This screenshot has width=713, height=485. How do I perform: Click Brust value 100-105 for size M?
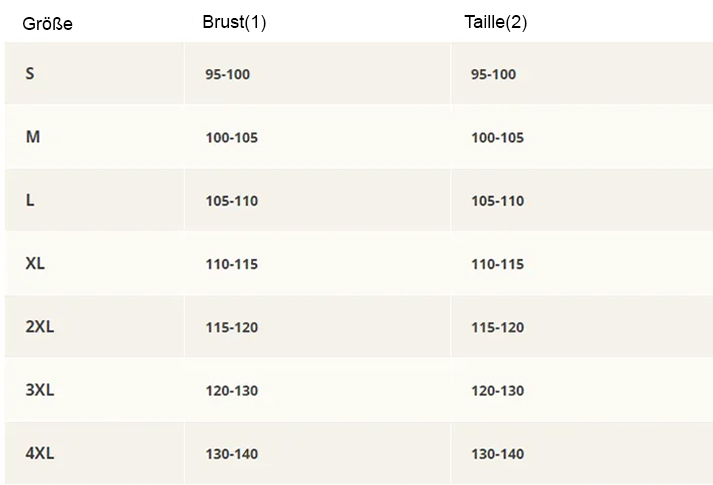point(231,137)
